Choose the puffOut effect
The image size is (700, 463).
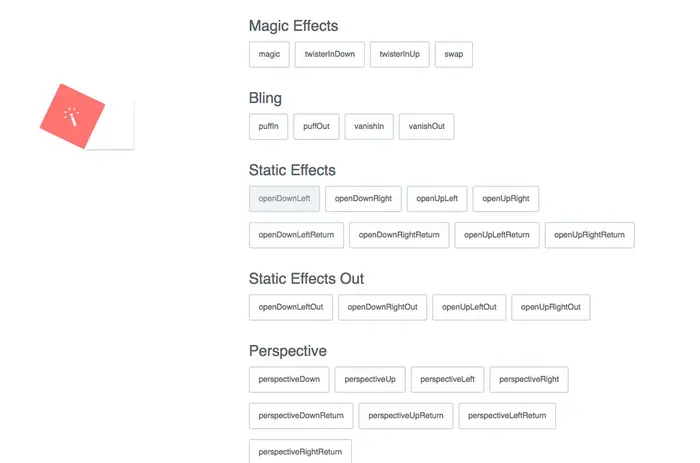[x=316, y=127]
